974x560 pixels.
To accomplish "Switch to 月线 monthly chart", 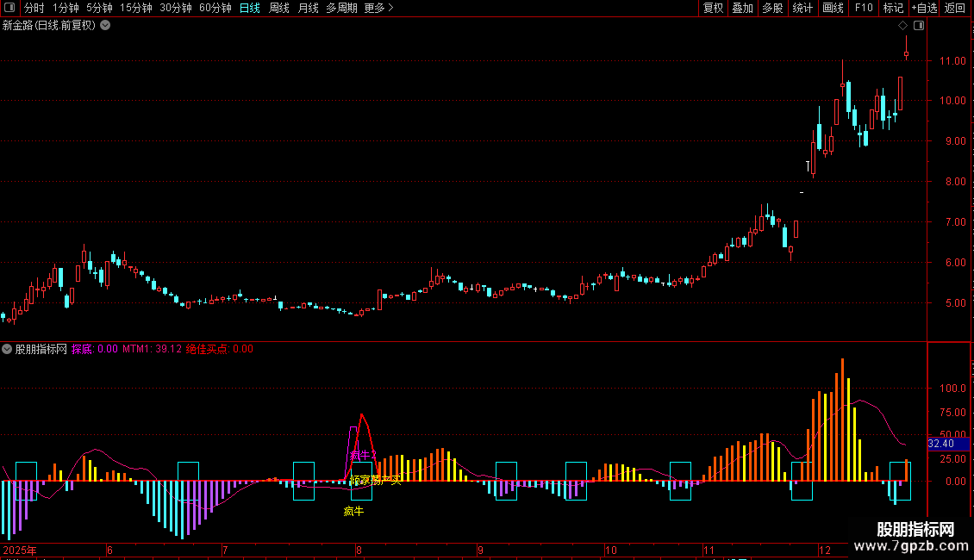I will coord(308,8).
